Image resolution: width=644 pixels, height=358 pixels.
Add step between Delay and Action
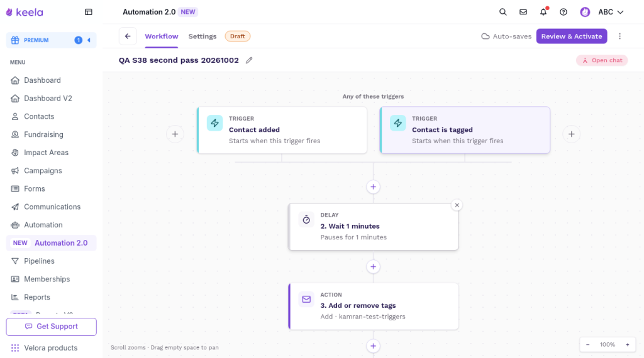(373, 266)
